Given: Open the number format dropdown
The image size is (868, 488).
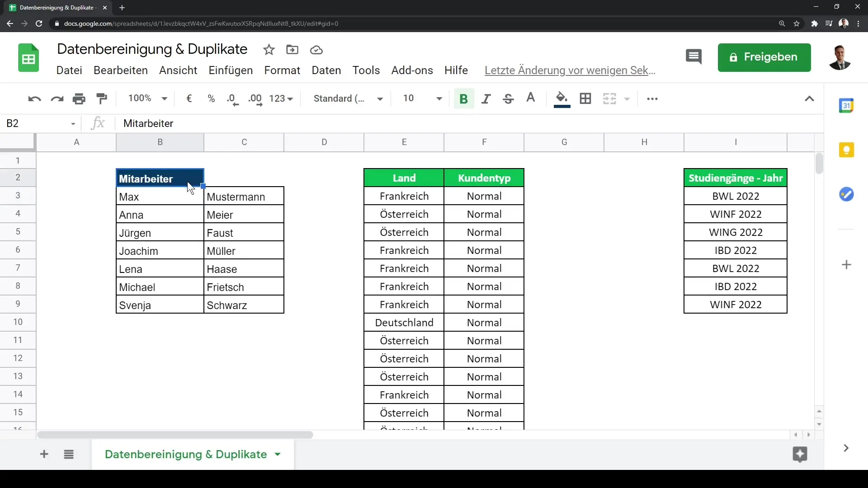Looking at the screenshot, I should (283, 99).
